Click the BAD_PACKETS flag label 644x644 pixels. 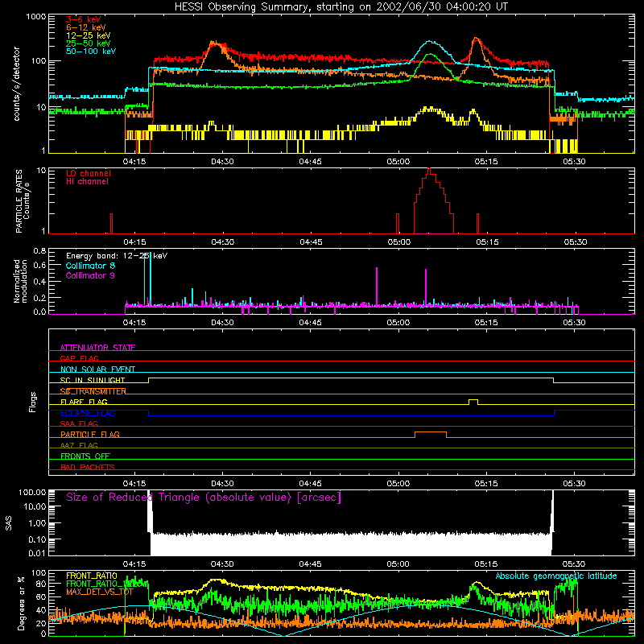pyautogui.click(x=88, y=467)
